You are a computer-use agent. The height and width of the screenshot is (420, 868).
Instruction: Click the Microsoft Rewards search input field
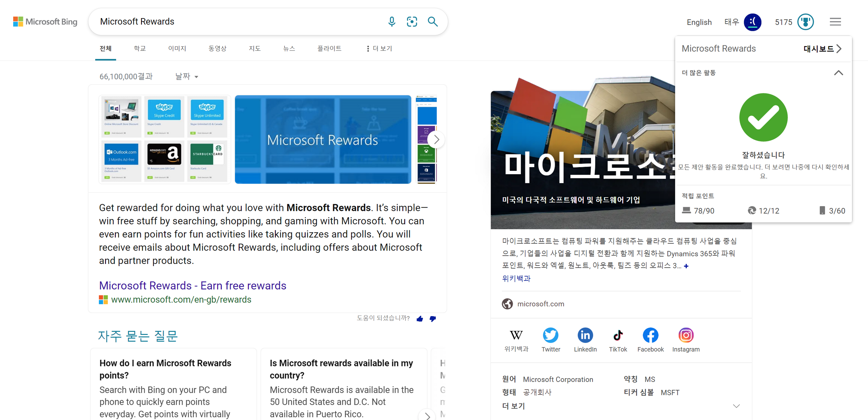click(x=236, y=22)
